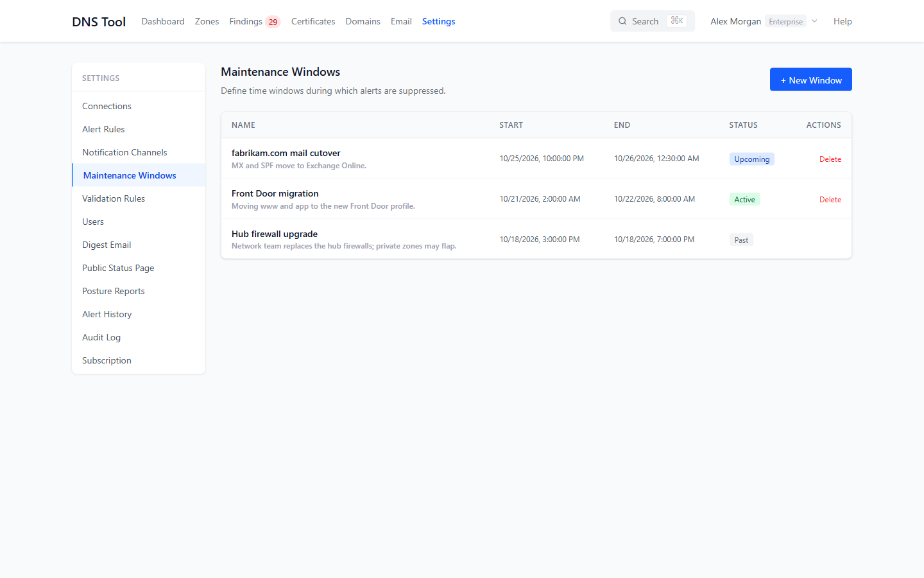Open Posture Reports
924x578 pixels.
click(139, 291)
